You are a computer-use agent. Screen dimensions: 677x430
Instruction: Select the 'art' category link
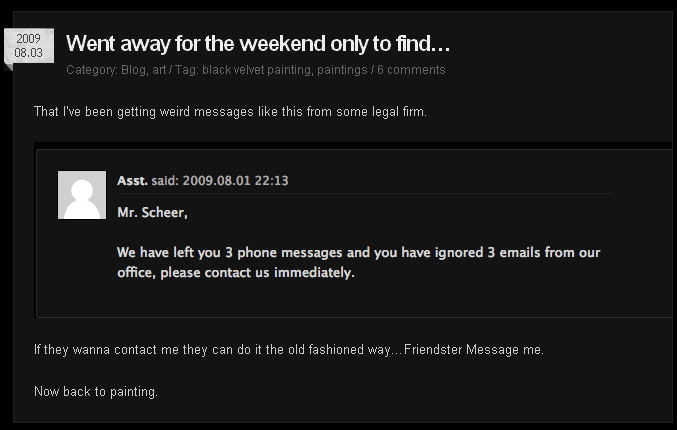click(159, 70)
